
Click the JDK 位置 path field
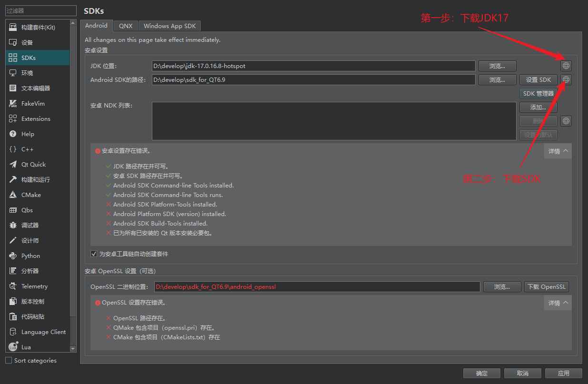pos(314,66)
